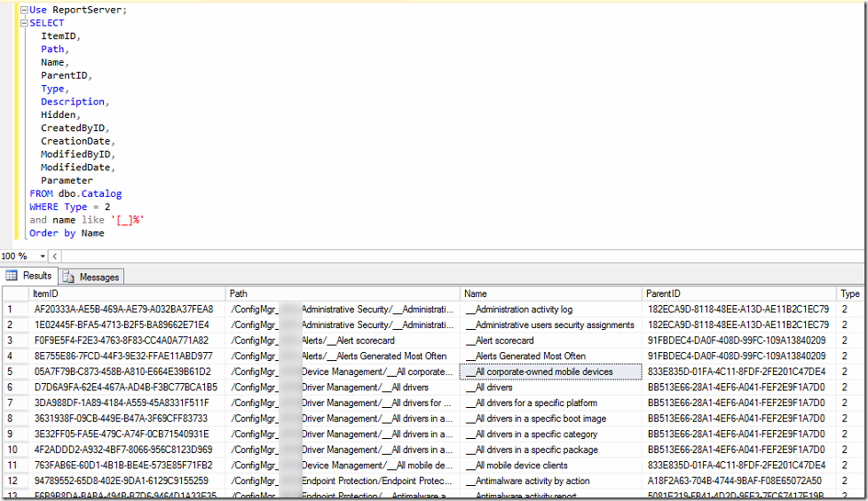This screenshot has height=501, width=868.
Task: Click the Path column header
Action: tap(239, 294)
